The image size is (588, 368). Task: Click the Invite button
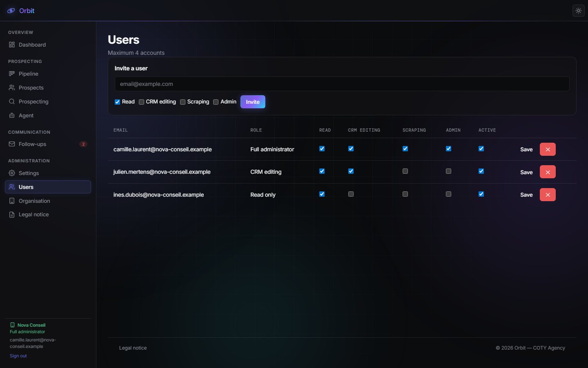(x=253, y=102)
